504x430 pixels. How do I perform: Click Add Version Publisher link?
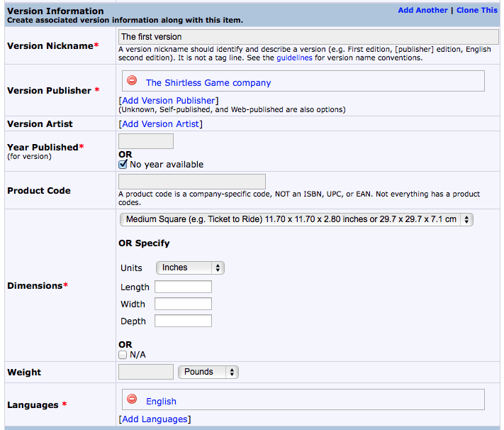coord(169,101)
